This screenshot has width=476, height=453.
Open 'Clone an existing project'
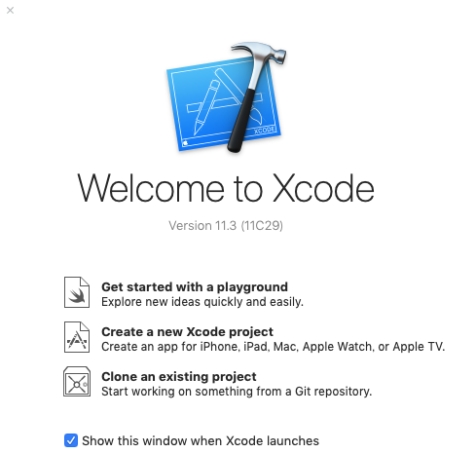[179, 377]
